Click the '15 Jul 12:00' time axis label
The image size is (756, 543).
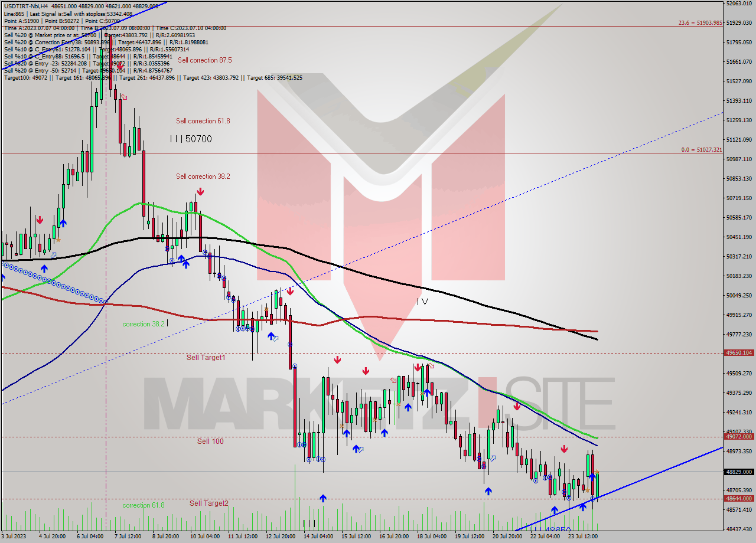click(x=356, y=537)
